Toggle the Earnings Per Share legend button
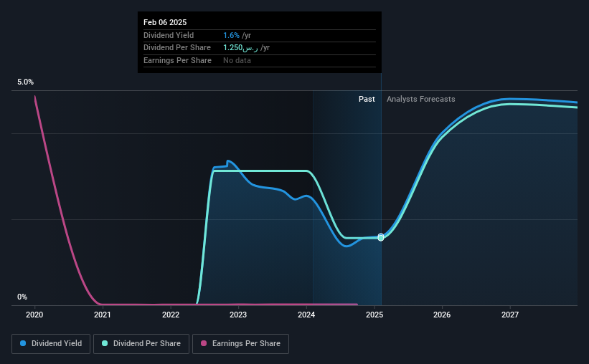The height and width of the screenshot is (364, 589). tap(240, 344)
